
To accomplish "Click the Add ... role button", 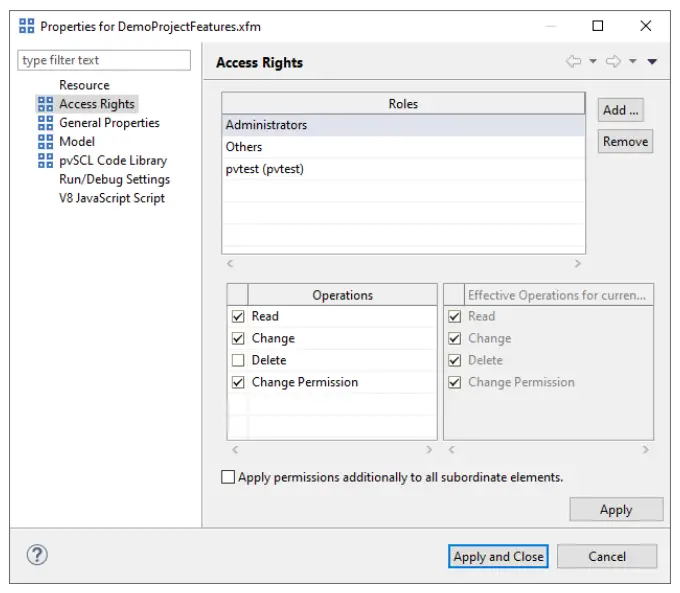I will point(621,110).
